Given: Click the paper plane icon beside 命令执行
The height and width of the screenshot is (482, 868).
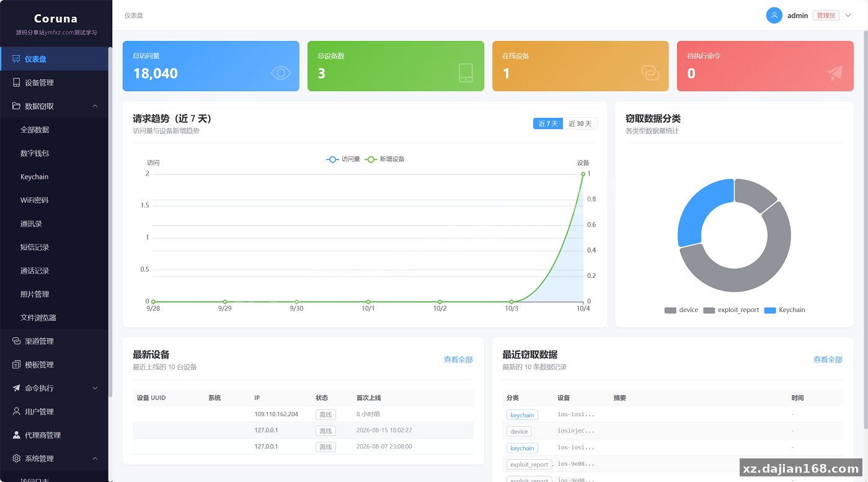Looking at the screenshot, I should [x=17, y=388].
